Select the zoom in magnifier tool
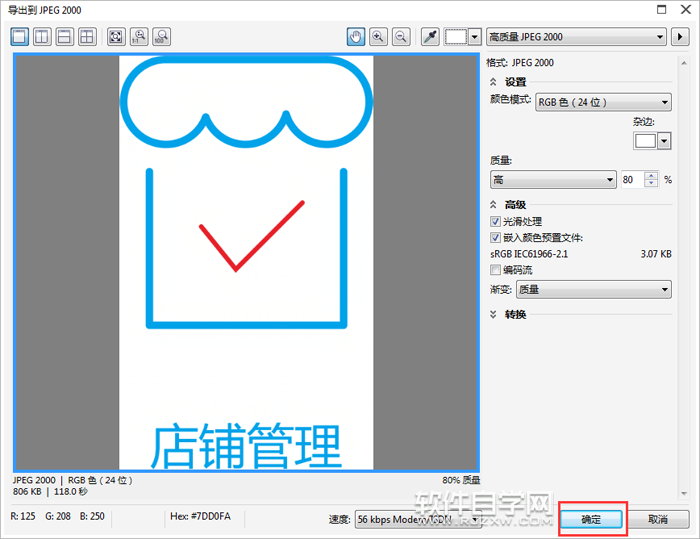This screenshot has width=700, height=539. pos(378,37)
